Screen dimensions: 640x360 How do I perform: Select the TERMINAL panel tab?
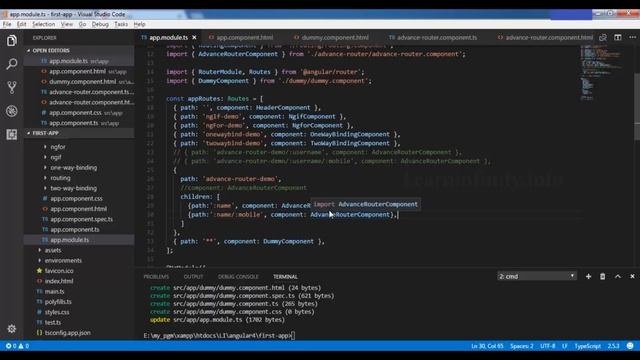point(285,277)
